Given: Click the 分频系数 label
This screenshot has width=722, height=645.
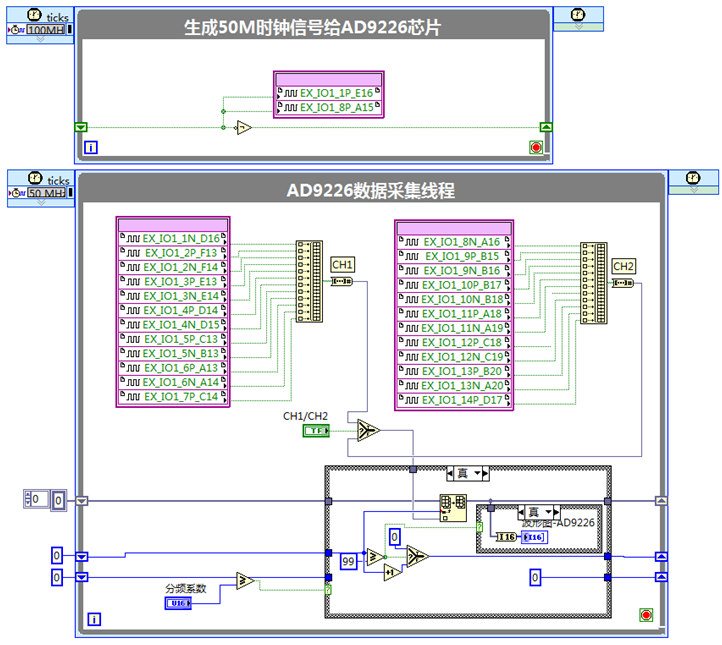Looking at the screenshot, I should point(186,588).
